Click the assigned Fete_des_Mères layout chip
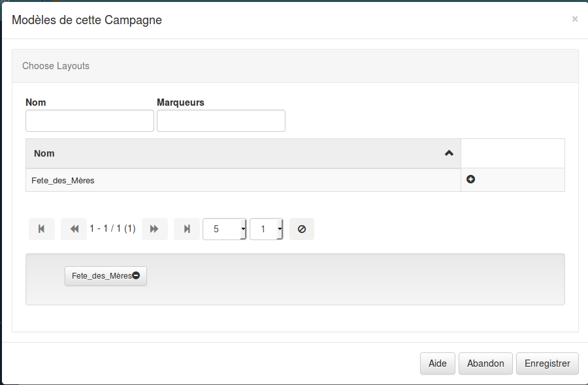The height and width of the screenshot is (385, 588). pos(101,276)
